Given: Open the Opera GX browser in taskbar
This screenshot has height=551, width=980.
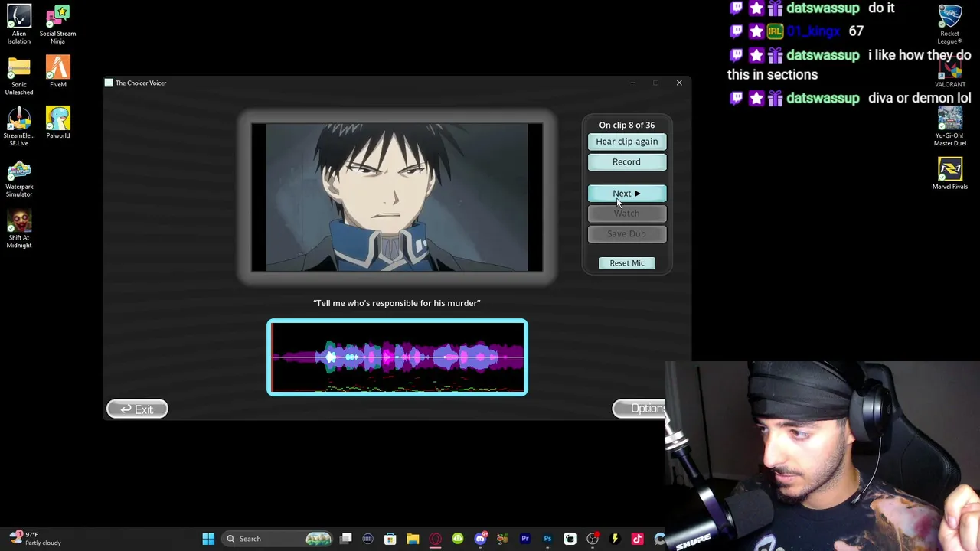Looking at the screenshot, I should [x=436, y=539].
